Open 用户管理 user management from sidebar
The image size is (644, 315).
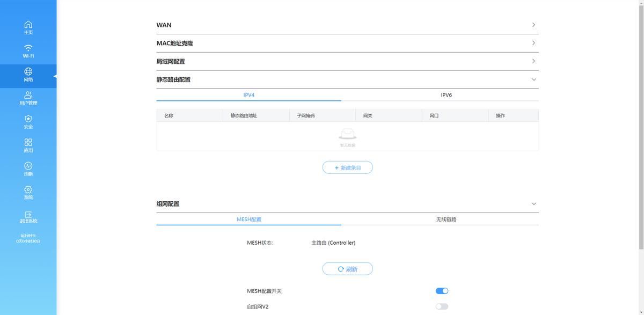pyautogui.click(x=28, y=98)
